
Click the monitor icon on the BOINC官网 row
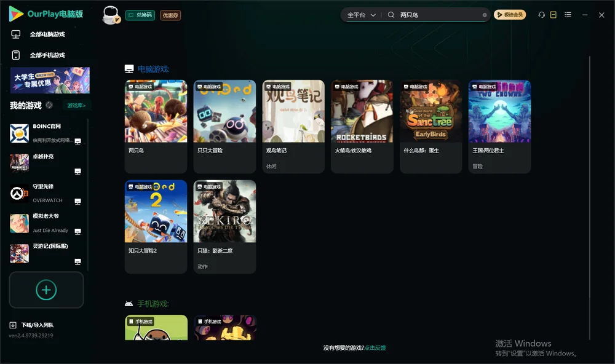[77, 141]
